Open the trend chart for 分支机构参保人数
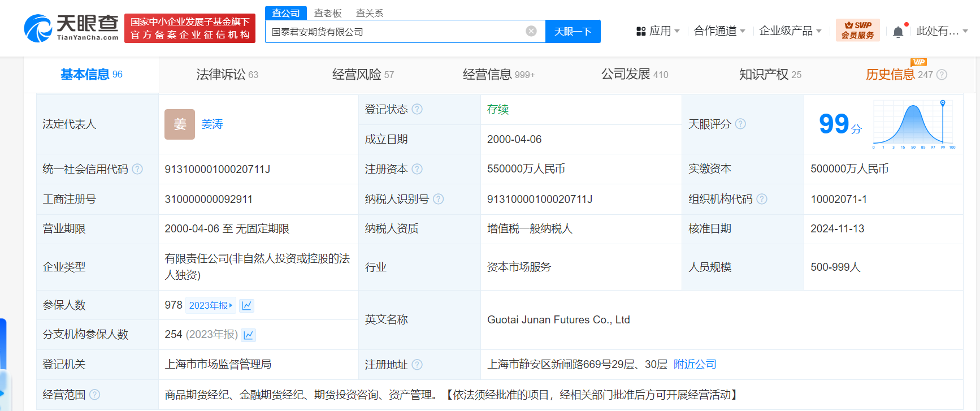The width and height of the screenshot is (980, 411). coord(248,335)
